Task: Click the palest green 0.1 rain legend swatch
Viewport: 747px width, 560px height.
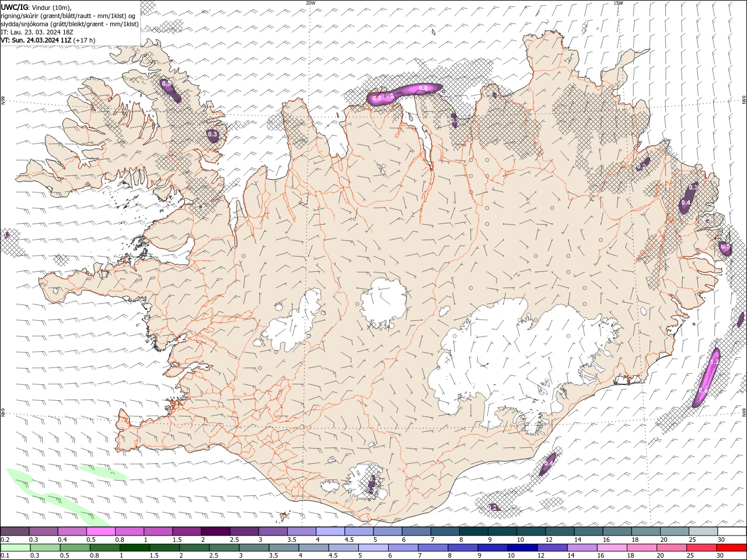Action: (x=16, y=548)
